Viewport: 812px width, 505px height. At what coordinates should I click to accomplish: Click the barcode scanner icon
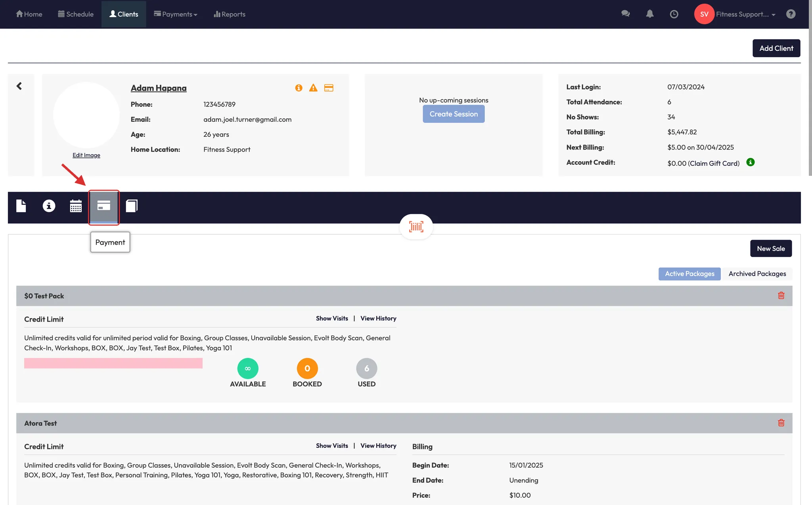416,227
